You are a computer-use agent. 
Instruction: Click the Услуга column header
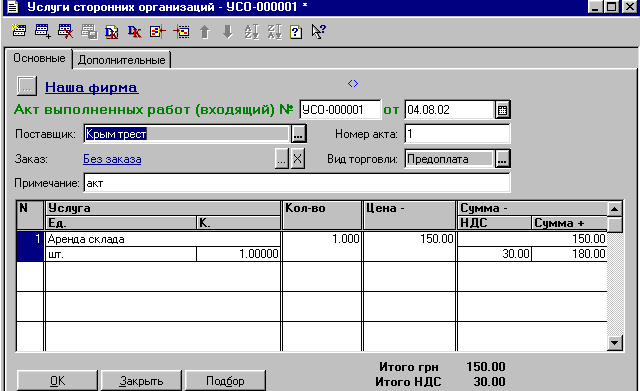click(x=163, y=208)
